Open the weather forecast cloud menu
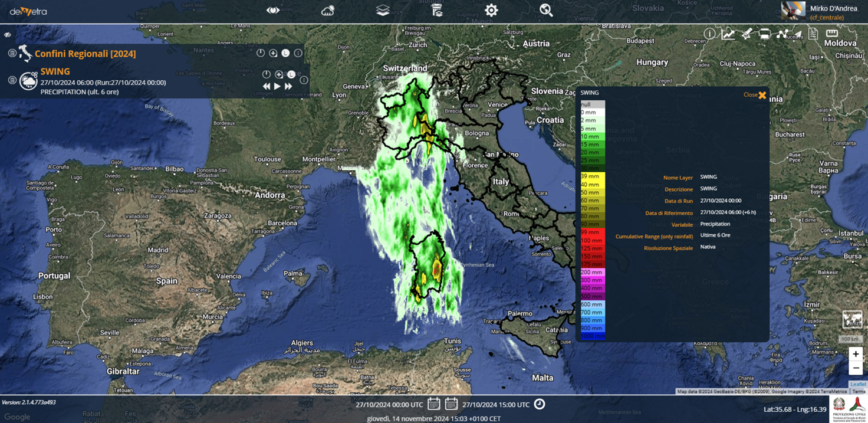The width and height of the screenshot is (868, 423). [328, 10]
